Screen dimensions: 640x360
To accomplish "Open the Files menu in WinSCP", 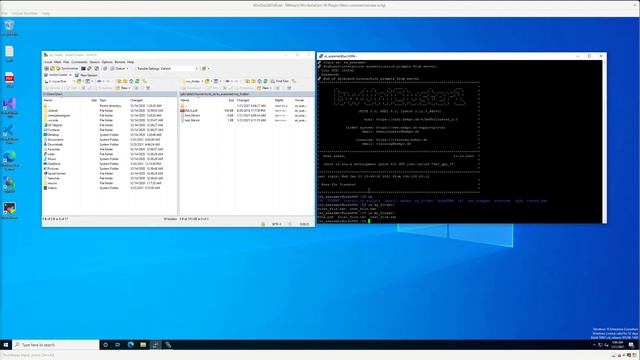I will (x=66, y=62).
